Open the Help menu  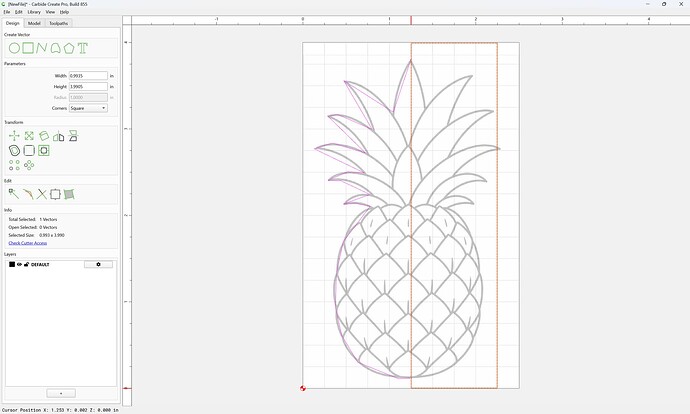coord(64,12)
